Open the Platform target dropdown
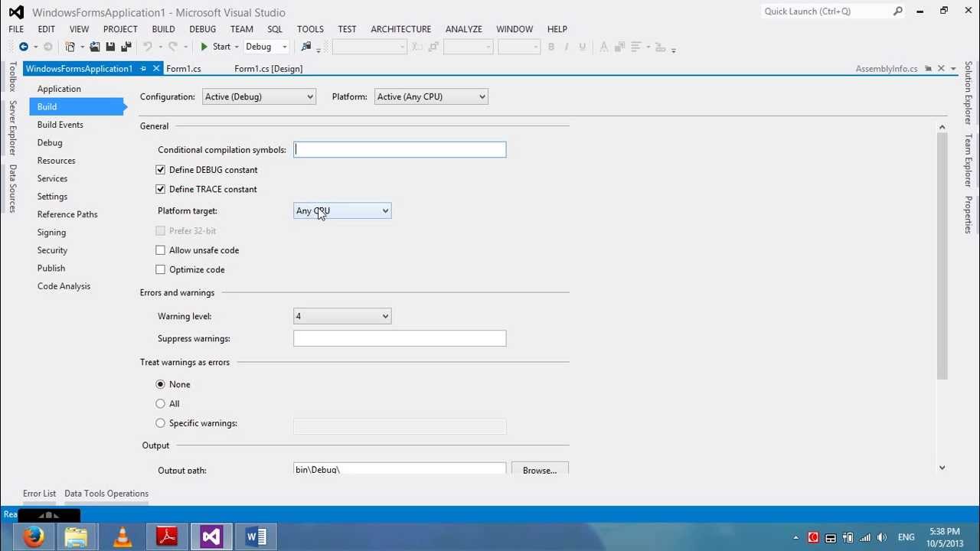980x551 pixels. pyautogui.click(x=342, y=210)
